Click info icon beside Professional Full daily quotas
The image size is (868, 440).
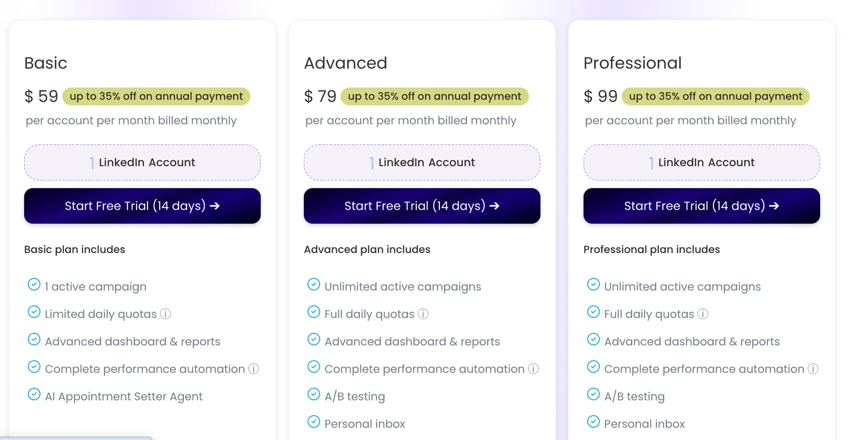tap(703, 314)
